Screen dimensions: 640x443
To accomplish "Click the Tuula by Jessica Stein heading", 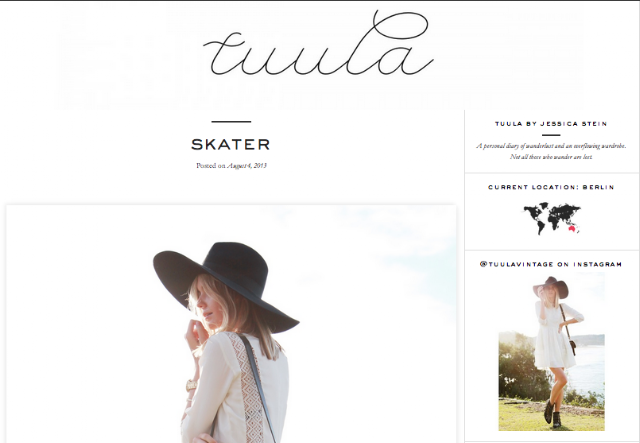I will point(551,124).
